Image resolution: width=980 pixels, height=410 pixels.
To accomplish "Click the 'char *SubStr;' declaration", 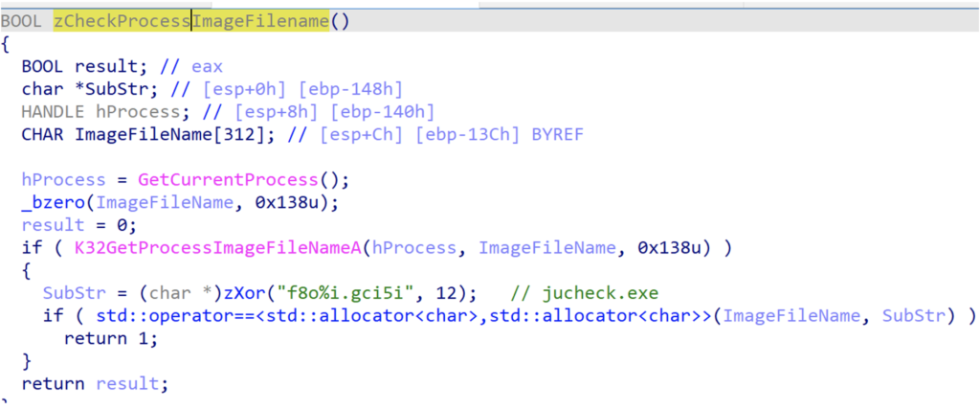I will [x=91, y=89].
